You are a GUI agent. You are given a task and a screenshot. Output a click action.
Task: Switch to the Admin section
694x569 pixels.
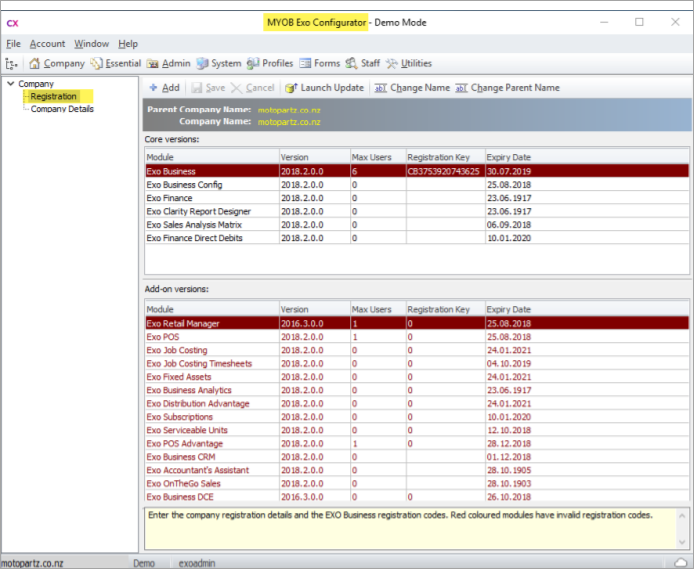169,63
